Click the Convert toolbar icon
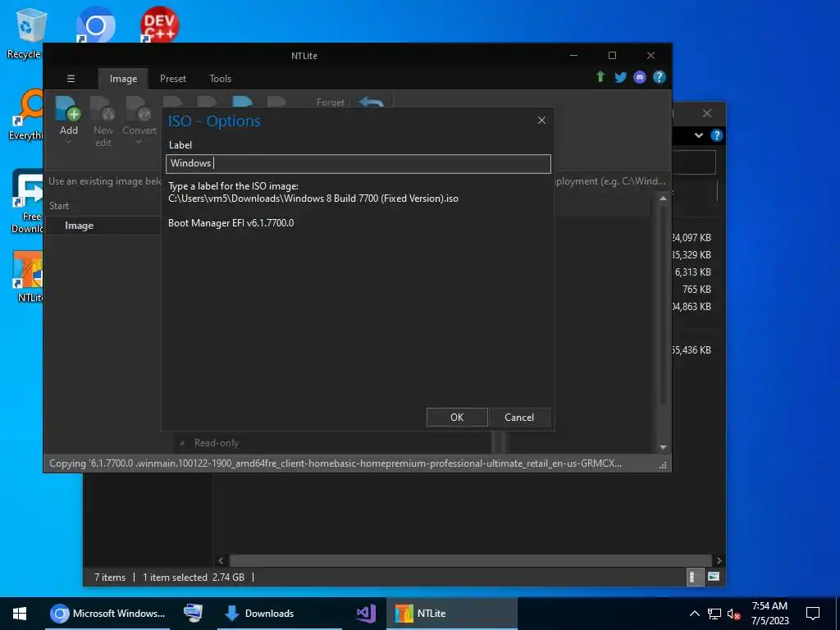 tap(139, 115)
